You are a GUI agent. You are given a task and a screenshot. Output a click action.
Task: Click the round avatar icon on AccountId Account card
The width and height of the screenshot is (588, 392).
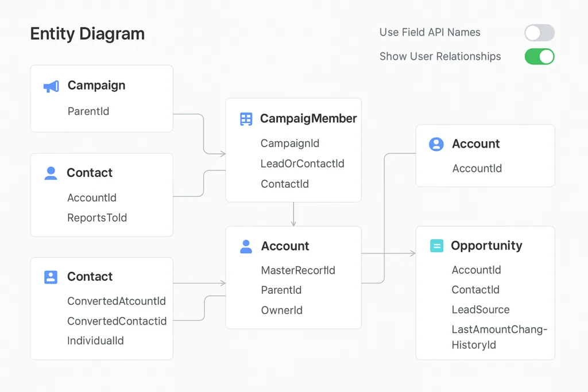[436, 144]
